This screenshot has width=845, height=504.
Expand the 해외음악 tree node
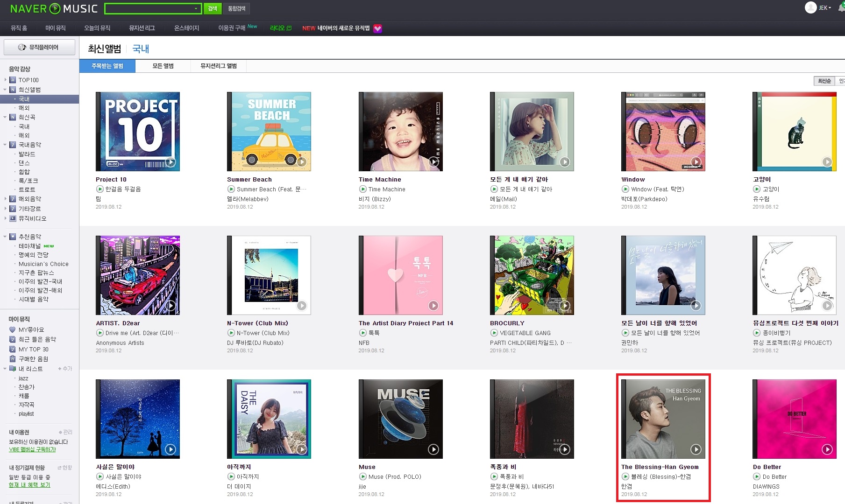[6, 199]
